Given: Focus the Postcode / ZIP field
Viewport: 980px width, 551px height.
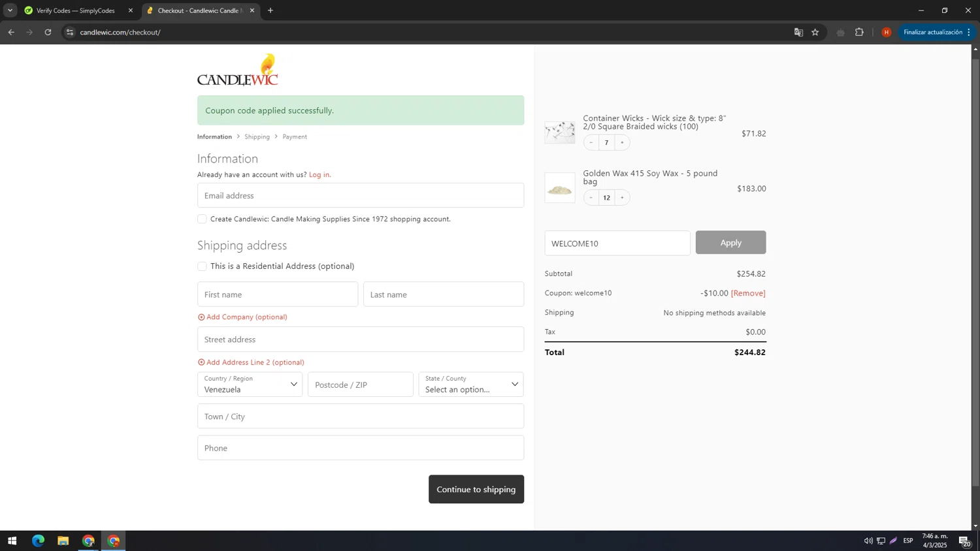Looking at the screenshot, I should pyautogui.click(x=361, y=385).
